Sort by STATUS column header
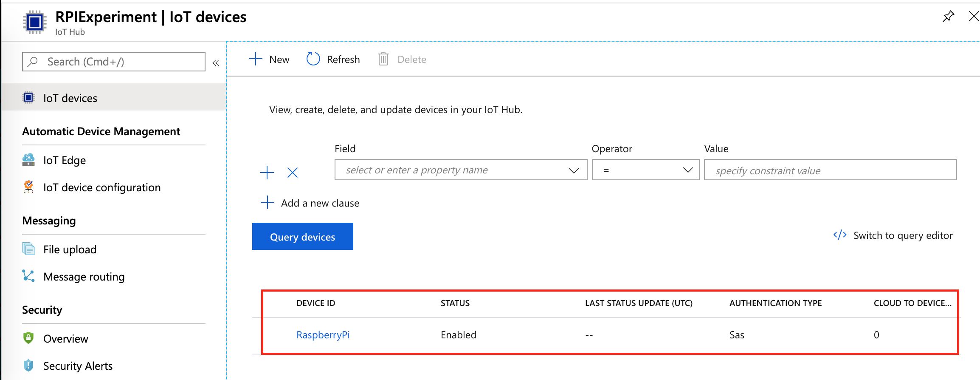 coord(455,303)
